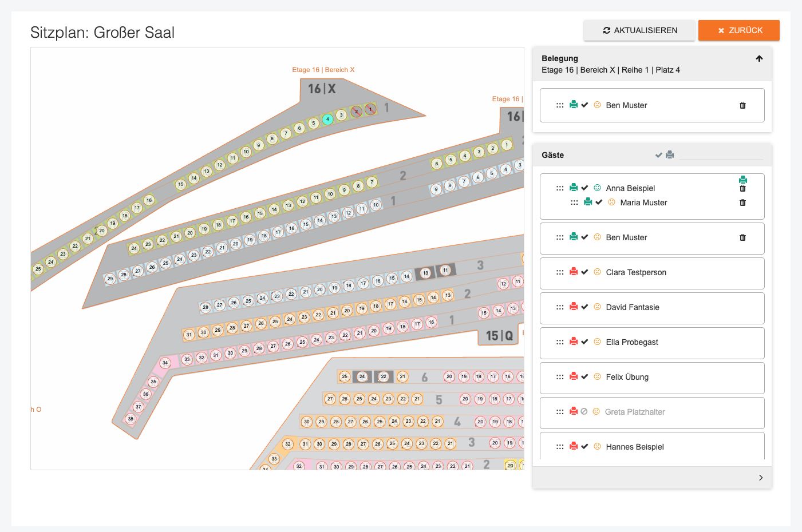Click the drag handle for Felix Übung
Image resolution: width=802 pixels, height=532 pixels.
click(x=560, y=377)
